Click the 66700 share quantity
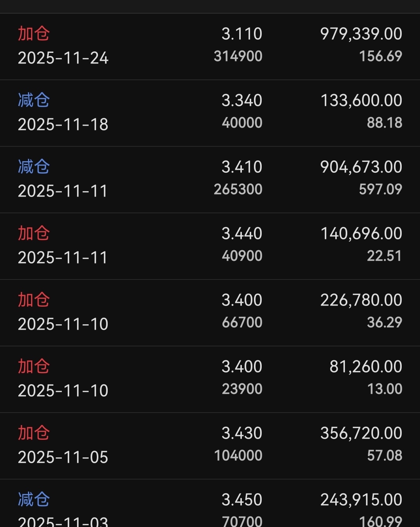Viewport: 420px width, 527px height. 242,322
